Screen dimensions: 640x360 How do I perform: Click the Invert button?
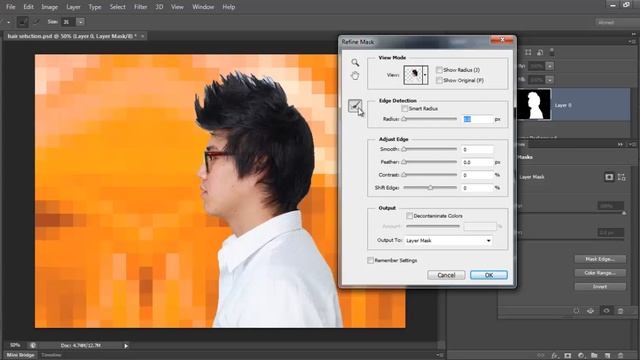600,287
